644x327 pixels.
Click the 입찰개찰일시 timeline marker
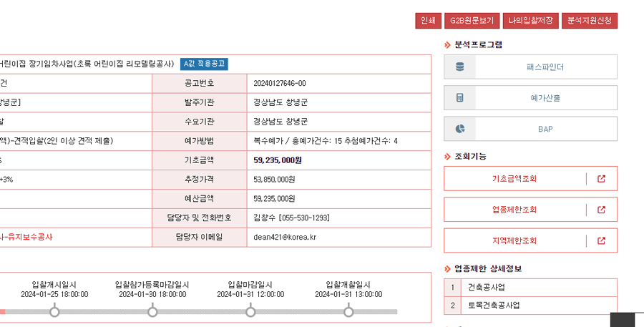[348, 312]
